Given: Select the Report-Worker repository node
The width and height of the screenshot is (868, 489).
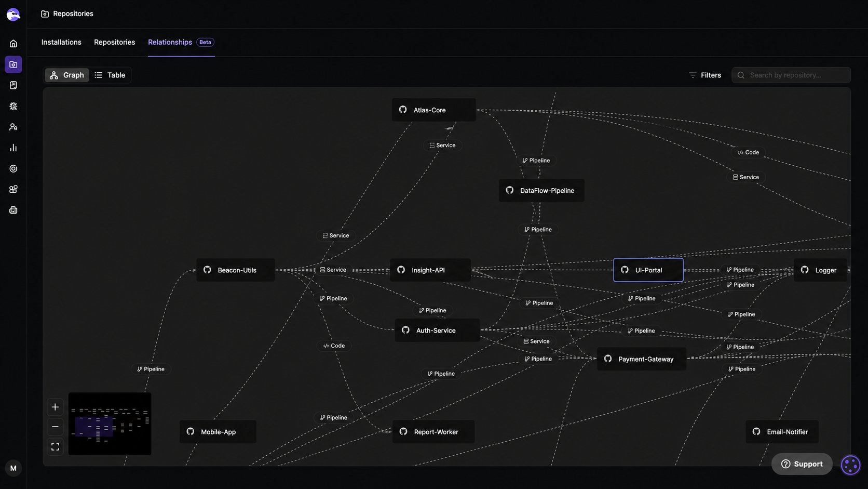Looking at the screenshot, I should (x=433, y=431).
